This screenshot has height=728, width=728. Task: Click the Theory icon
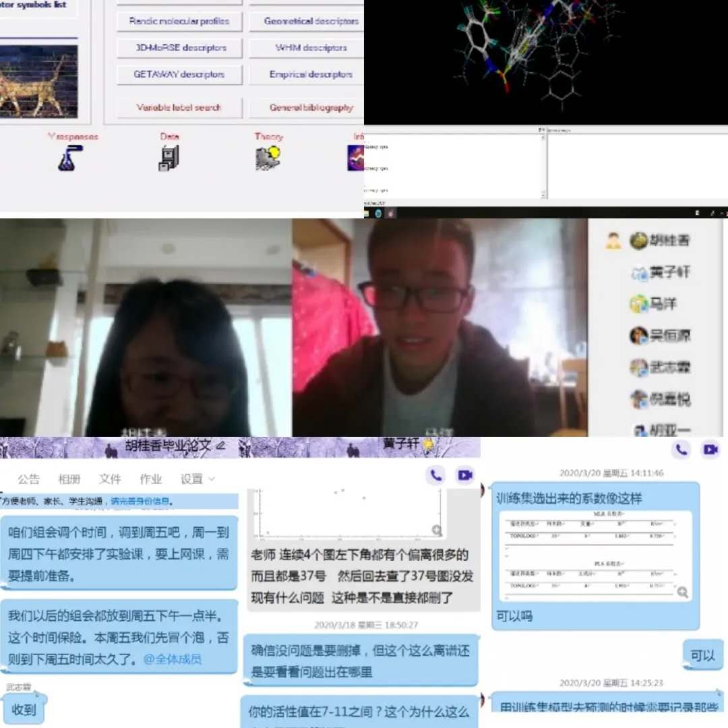pyautogui.click(x=268, y=158)
